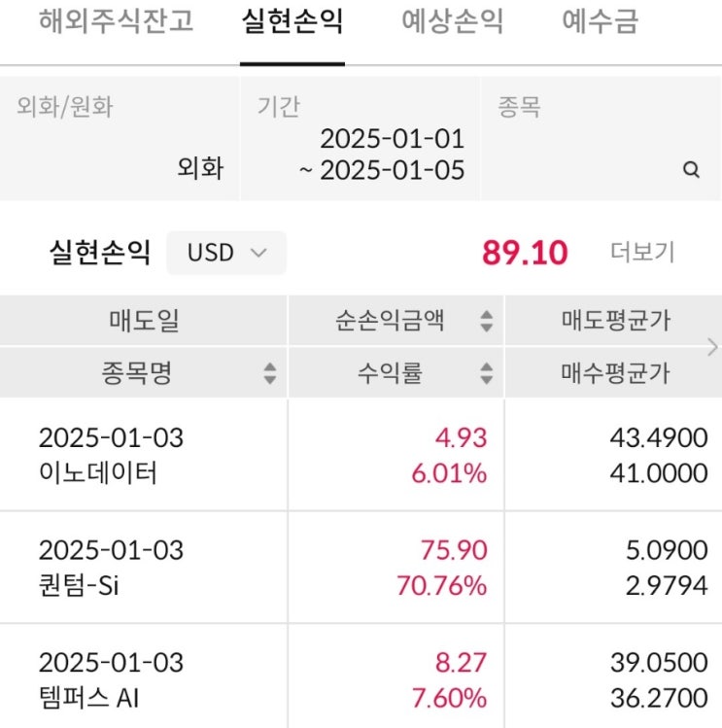
Task: Click the search magnifier icon in 종목 field
Action: point(691,170)
